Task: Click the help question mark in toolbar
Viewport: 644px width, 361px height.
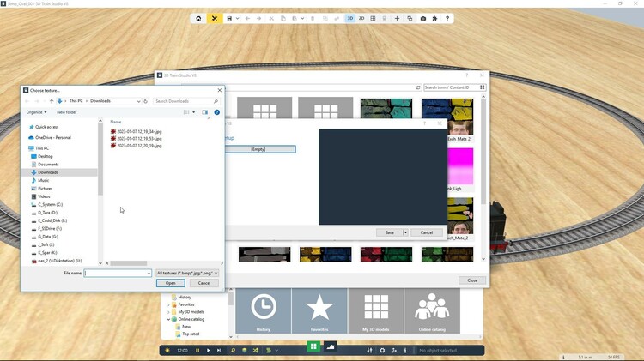Action: click(447, 18)
